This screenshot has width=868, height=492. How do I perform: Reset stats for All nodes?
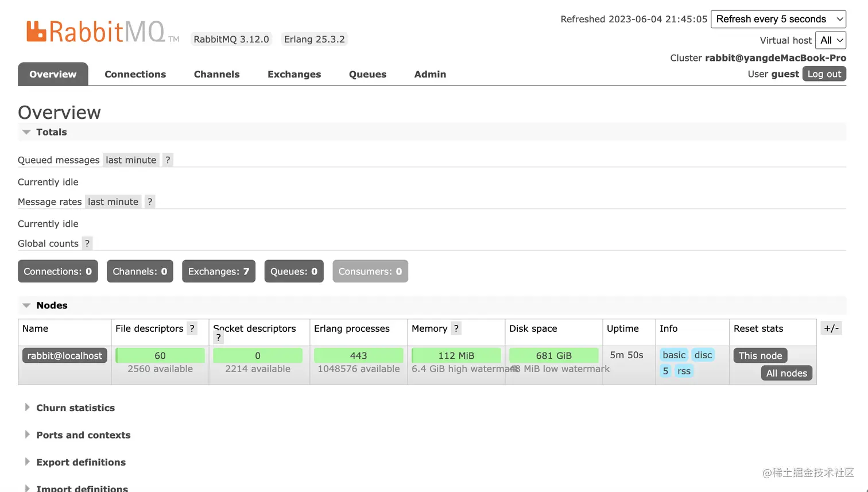(786, 373)
